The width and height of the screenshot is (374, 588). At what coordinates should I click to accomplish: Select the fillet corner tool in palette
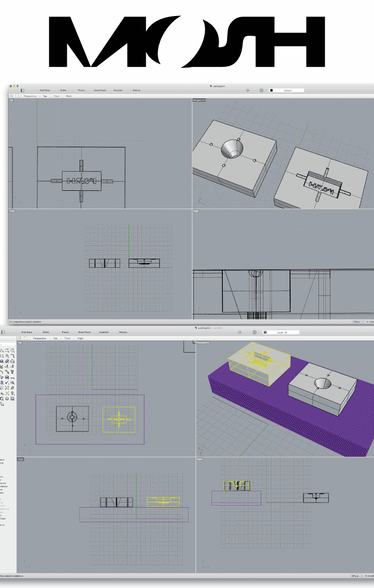pos(12,355)
